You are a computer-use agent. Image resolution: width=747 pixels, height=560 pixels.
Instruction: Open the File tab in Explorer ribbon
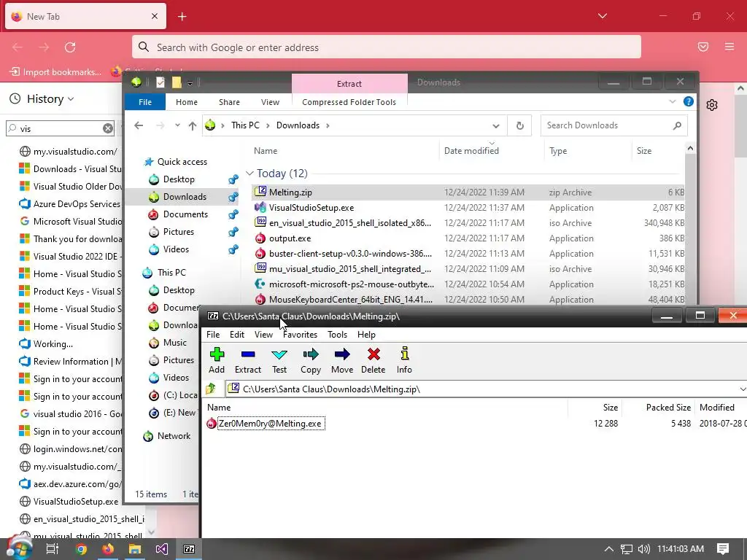[145, 102]
